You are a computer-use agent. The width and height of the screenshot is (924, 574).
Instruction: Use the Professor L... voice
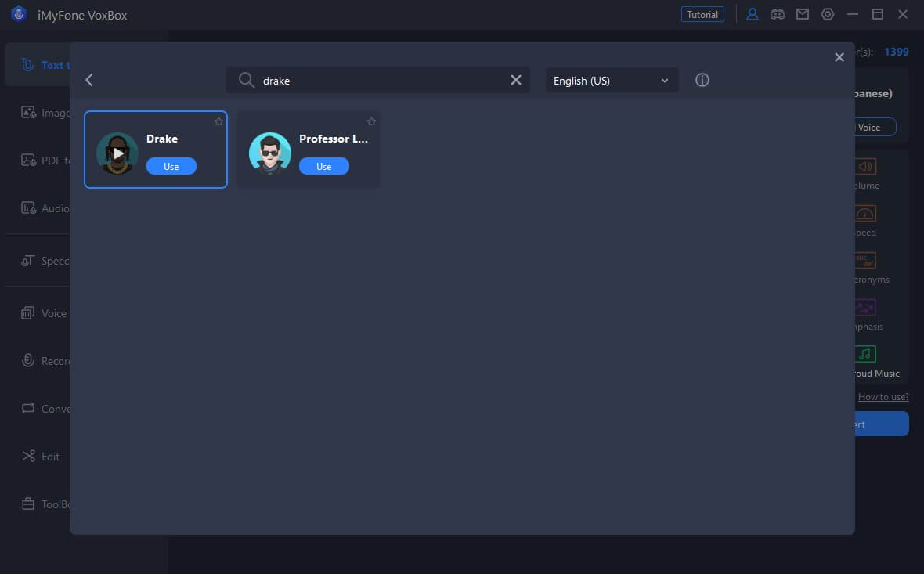point(324,166)
